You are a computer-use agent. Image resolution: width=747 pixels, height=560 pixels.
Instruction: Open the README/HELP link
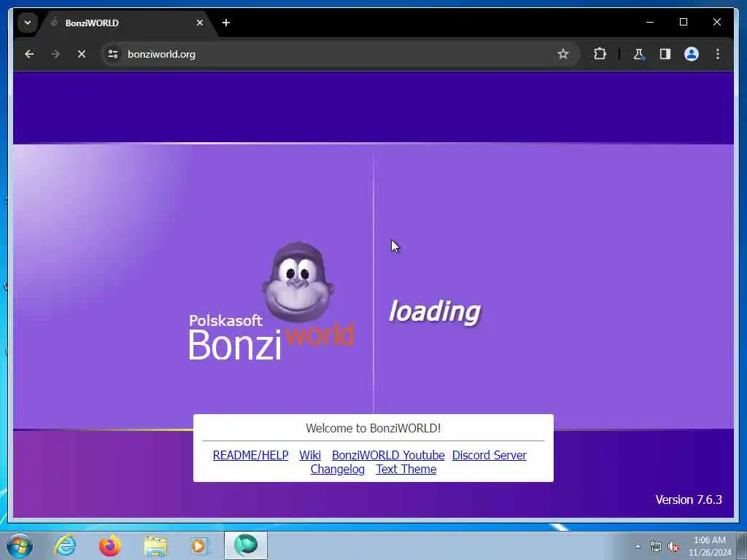[251, 455]
